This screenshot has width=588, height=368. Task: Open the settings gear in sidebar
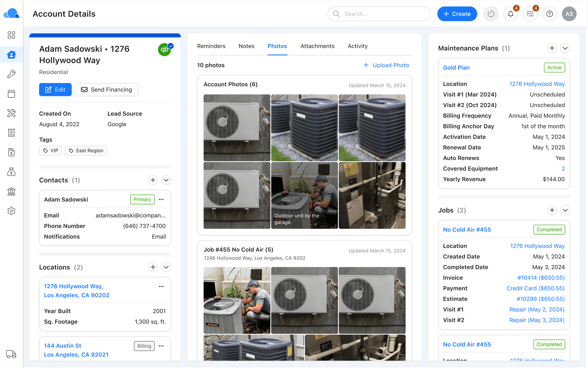pos(11,211)
